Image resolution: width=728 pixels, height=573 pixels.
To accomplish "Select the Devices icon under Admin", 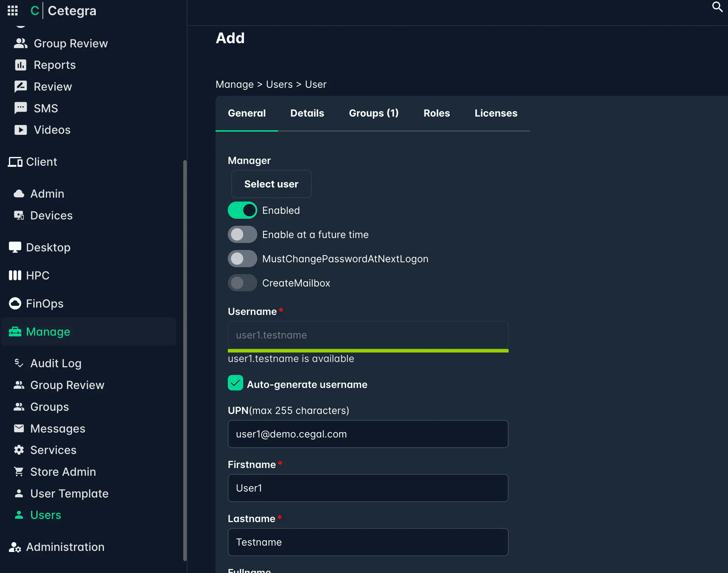I will 19,215.
